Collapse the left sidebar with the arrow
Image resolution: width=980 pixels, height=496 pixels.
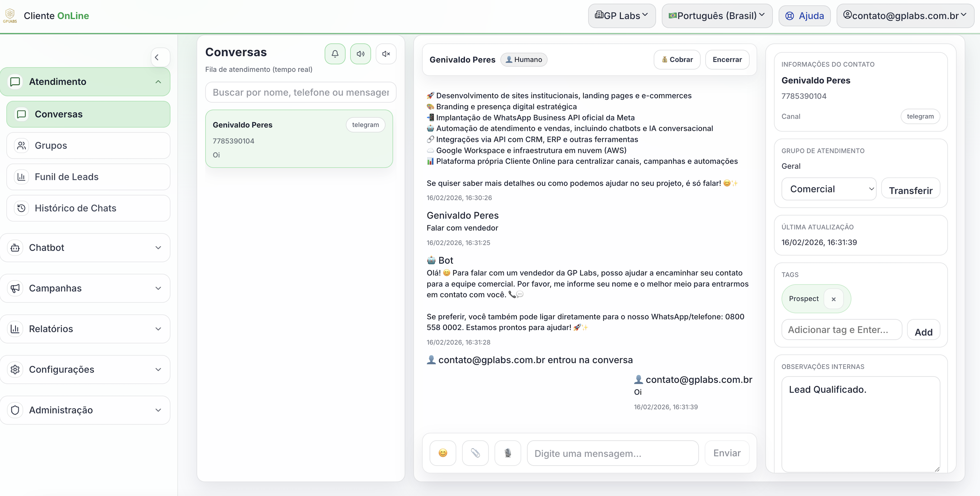159,57
